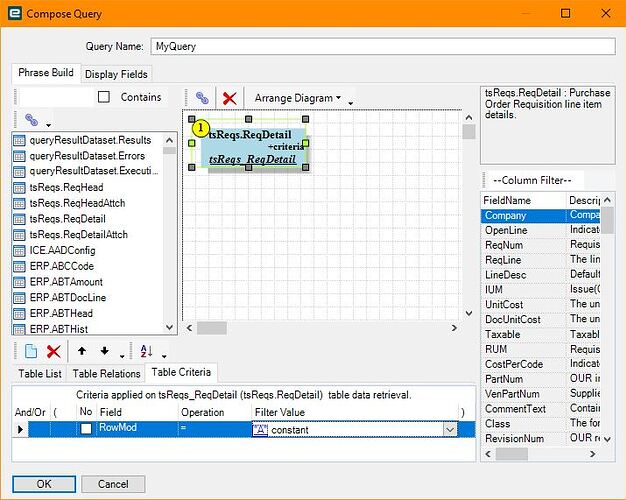Click the red delete criteria icon

[x=53, y=351]
